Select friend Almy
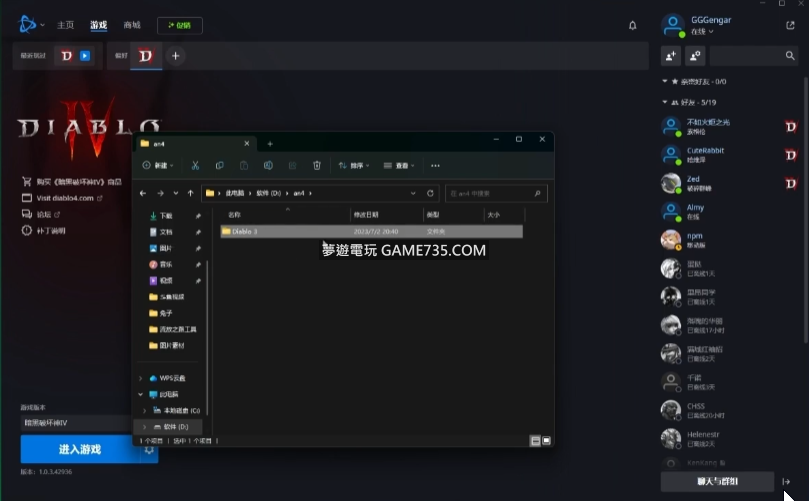 [729, 212]
